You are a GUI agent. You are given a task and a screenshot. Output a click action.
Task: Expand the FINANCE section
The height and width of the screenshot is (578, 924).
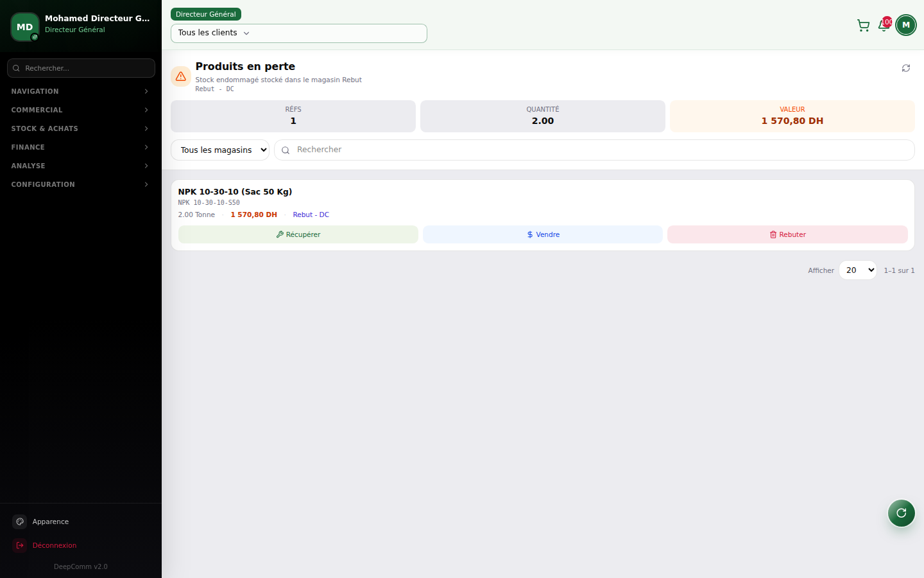81,147
